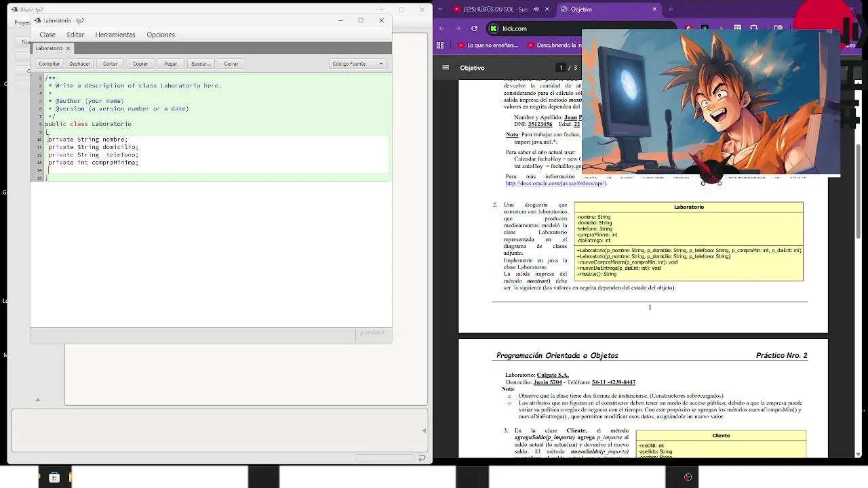The width and height of the screenshot is (868, 488).
Task: Open the Código Fuente view dropdown
Action: coord(357,64)
